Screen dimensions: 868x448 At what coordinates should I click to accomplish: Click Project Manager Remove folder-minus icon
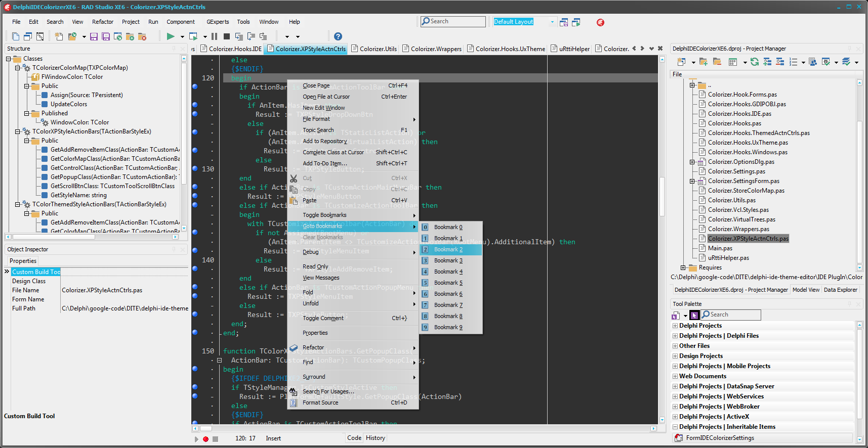coord(717,62)
